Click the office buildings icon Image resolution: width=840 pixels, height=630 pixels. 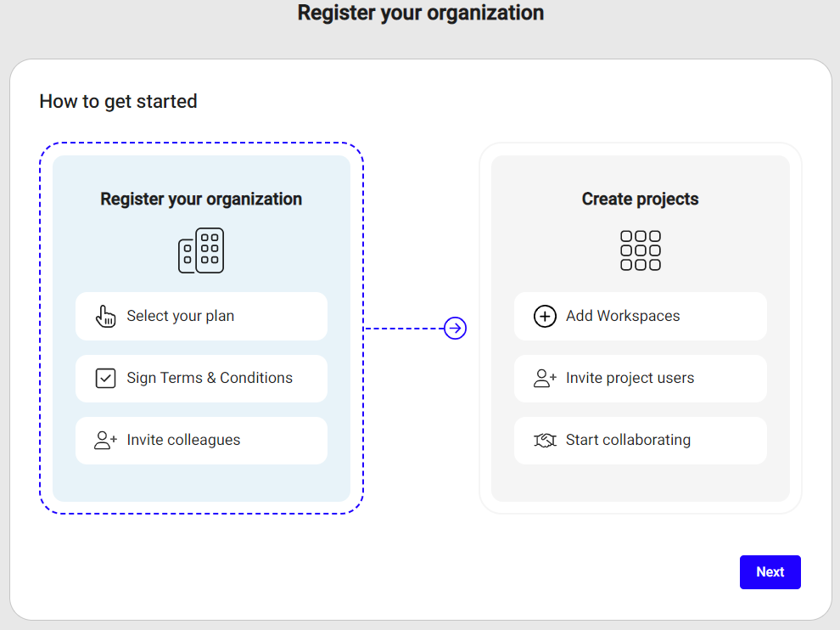point(201,250)
